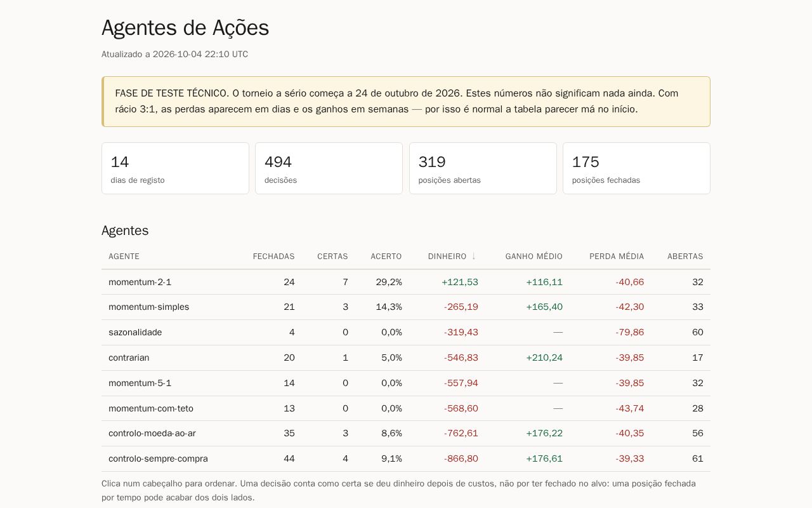The image size is (812, 508).
Task: Select the momentum-2-1 agent name
Action: [140, 282]
